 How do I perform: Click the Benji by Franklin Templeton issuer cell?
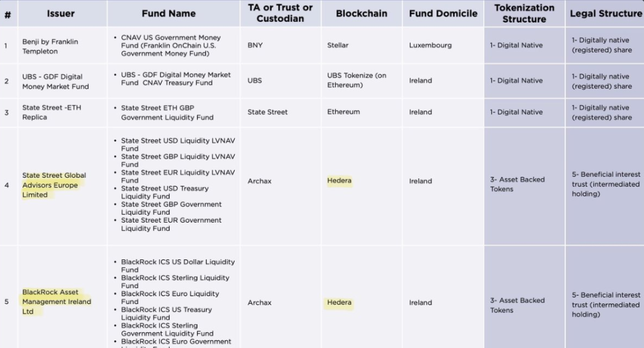(x=50, y=47)
